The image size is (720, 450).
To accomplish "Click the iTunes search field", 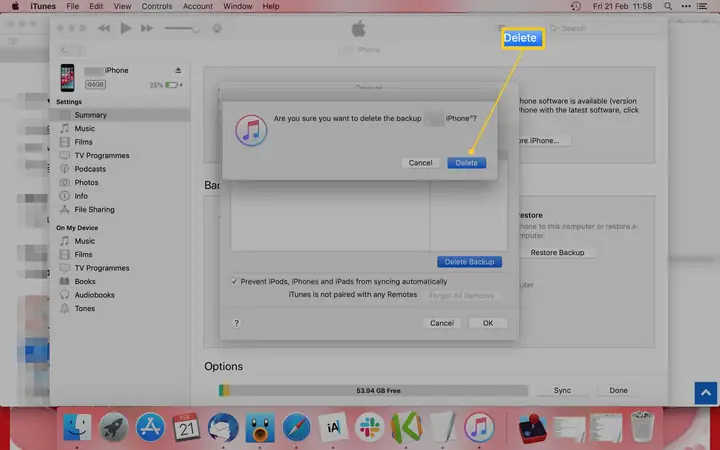I will tap(604, 28).
